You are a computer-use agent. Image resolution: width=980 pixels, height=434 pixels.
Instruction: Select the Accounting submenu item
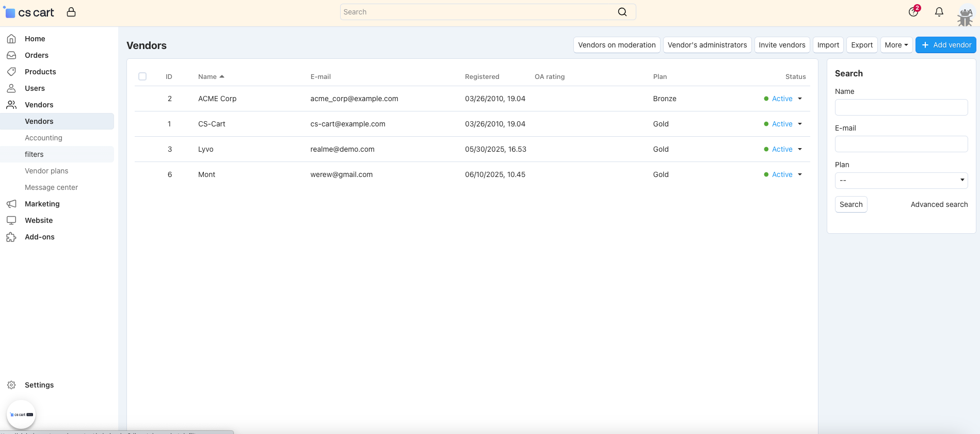click(43, 138)
